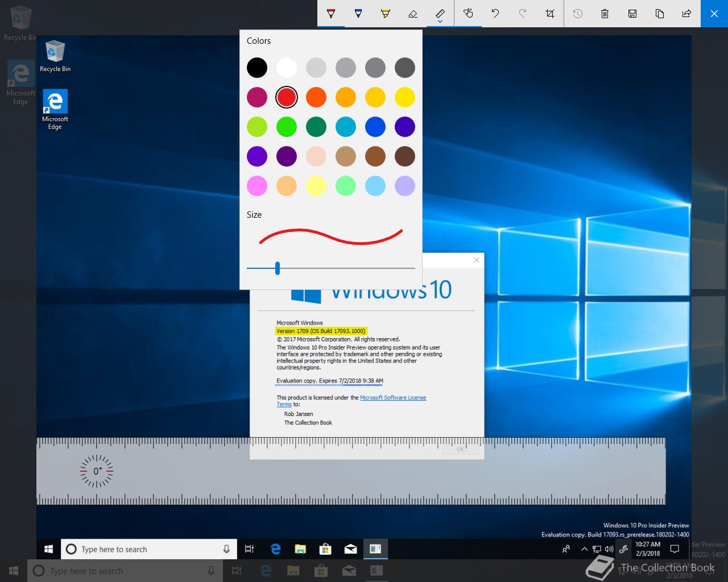This screenshot has height=582, width=728.
Task: Open Microsoft Store from the sketched taskbar
Action: point(325,549)
